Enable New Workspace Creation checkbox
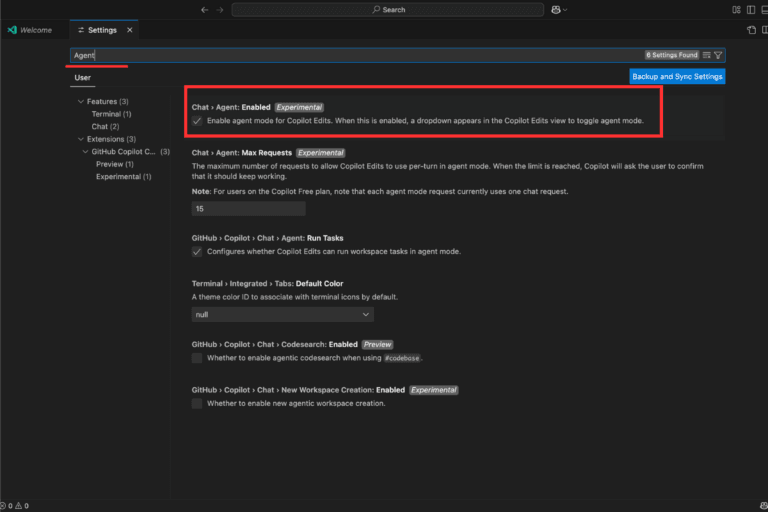Viewport: 768px width, 512px height. (x=197, y=404)
